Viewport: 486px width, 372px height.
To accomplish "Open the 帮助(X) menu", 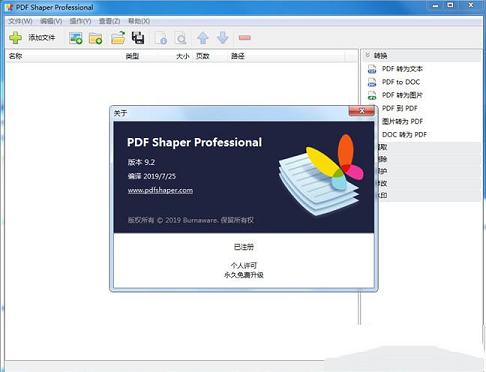I will click(x=139, y=21).
